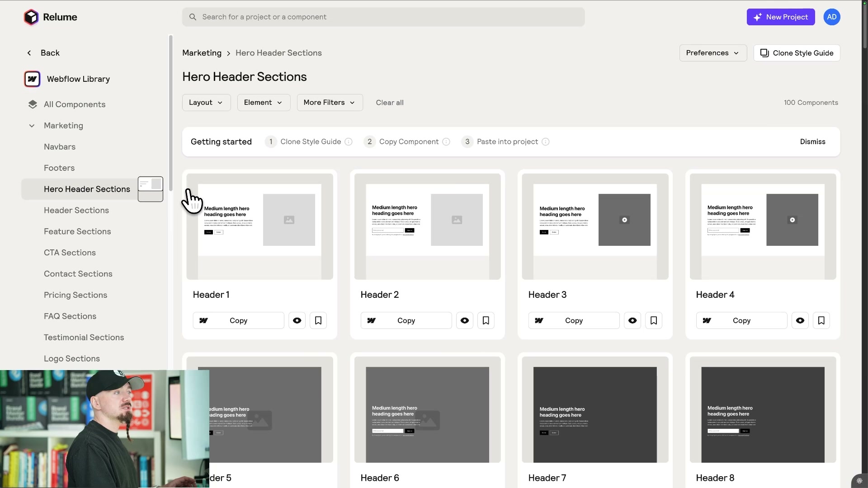Click the sparkle icon in New Project button

click(758, 17)
